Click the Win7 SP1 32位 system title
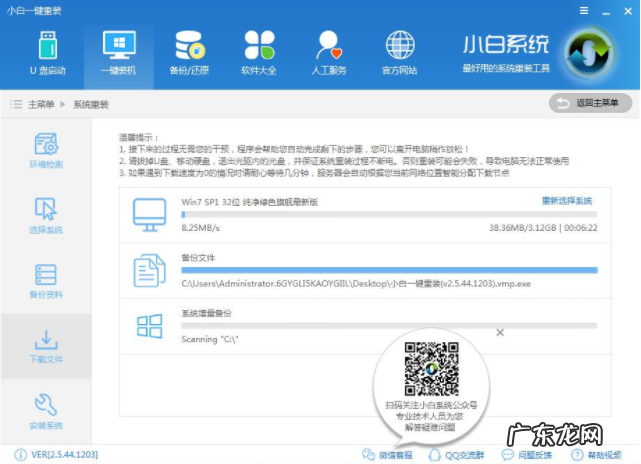Viewport: 641px width, 464px height. pos(250,202)
